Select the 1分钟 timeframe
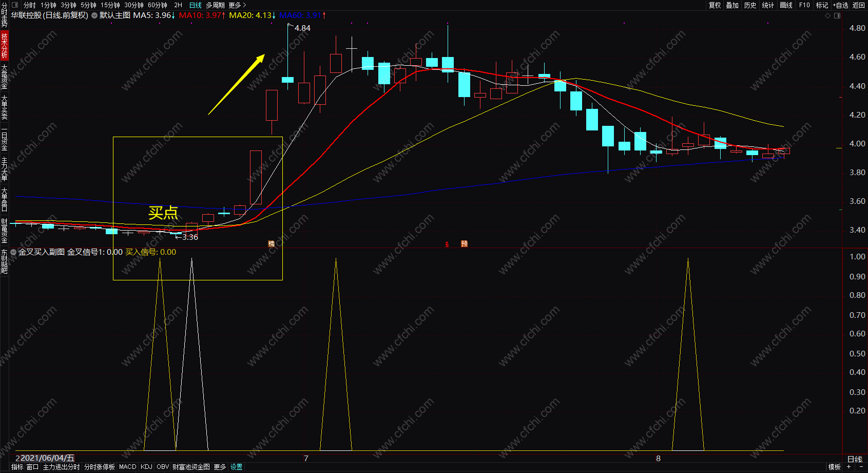The height and width of the screenshot is (473, 868). 48,5
